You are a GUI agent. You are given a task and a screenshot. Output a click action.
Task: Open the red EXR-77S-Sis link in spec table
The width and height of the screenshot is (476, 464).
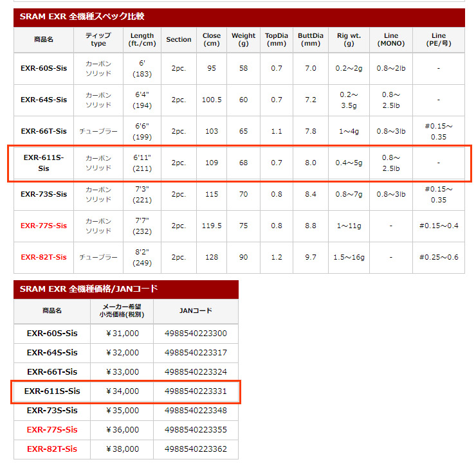click(x=44, y=226)
